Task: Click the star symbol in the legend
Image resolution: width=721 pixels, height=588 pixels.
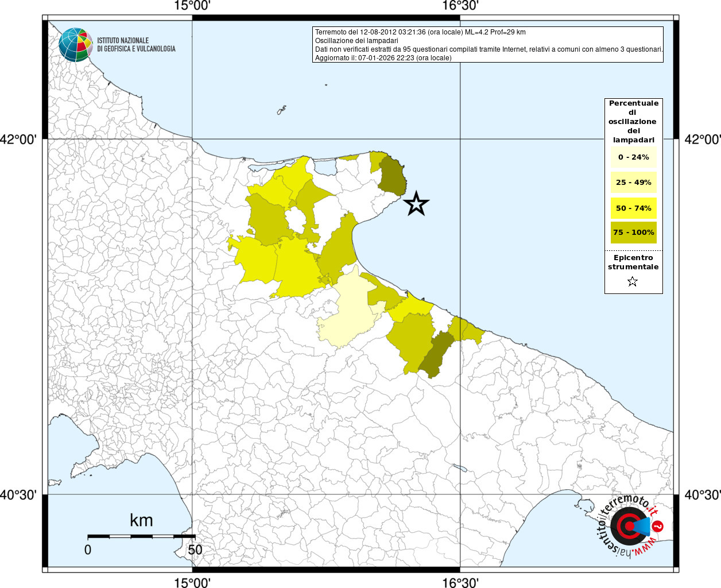Action: (x=633, y=281)
